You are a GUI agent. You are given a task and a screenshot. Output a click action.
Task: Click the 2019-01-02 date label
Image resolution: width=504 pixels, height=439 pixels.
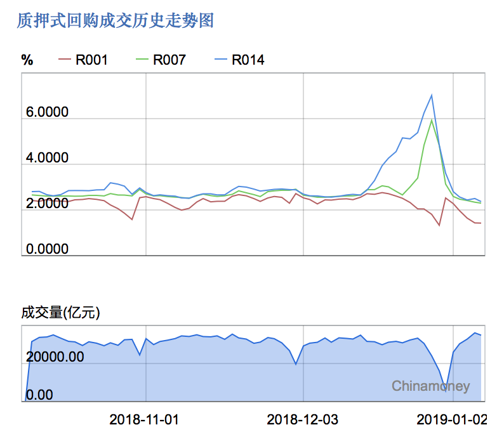(451, 419)
